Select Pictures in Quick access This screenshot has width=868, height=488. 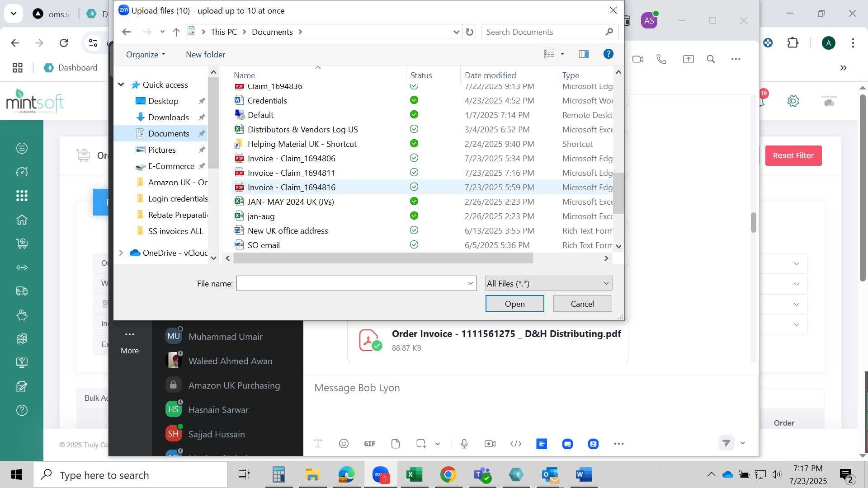[x=162, y=150]
